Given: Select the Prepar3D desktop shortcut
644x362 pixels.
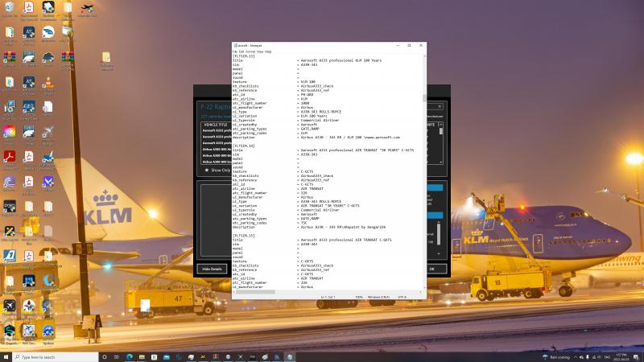Looking at the screenshot, I should (x=10, y=207).
